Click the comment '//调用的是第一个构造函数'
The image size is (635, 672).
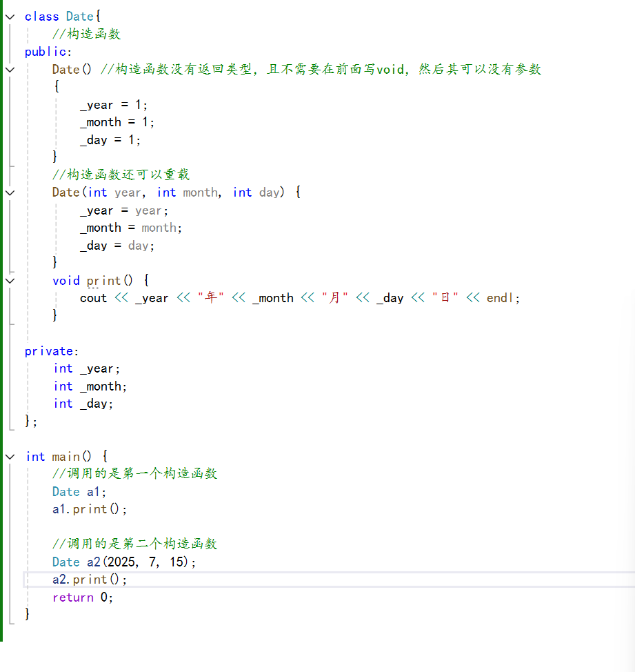pyautogui.click(x=134, y=473)
